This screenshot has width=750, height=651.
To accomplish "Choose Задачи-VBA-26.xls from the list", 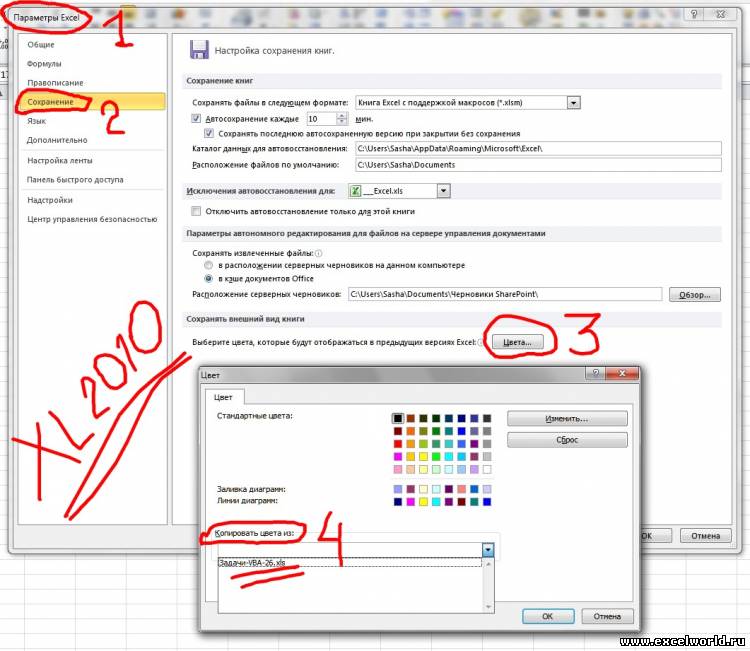I will pyautogui.click(x=349, y=563).
